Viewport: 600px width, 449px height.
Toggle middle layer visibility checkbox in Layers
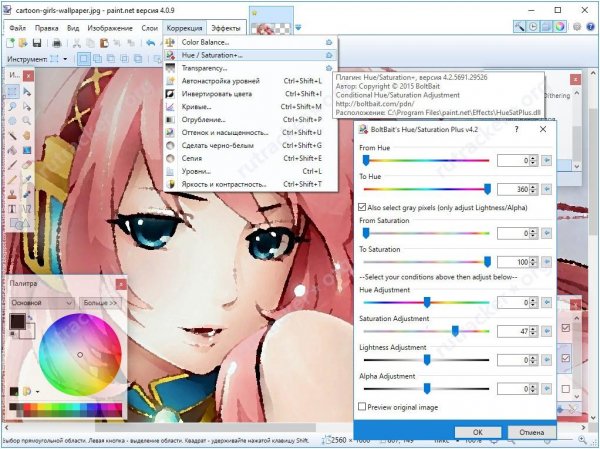tap(566, 358)
